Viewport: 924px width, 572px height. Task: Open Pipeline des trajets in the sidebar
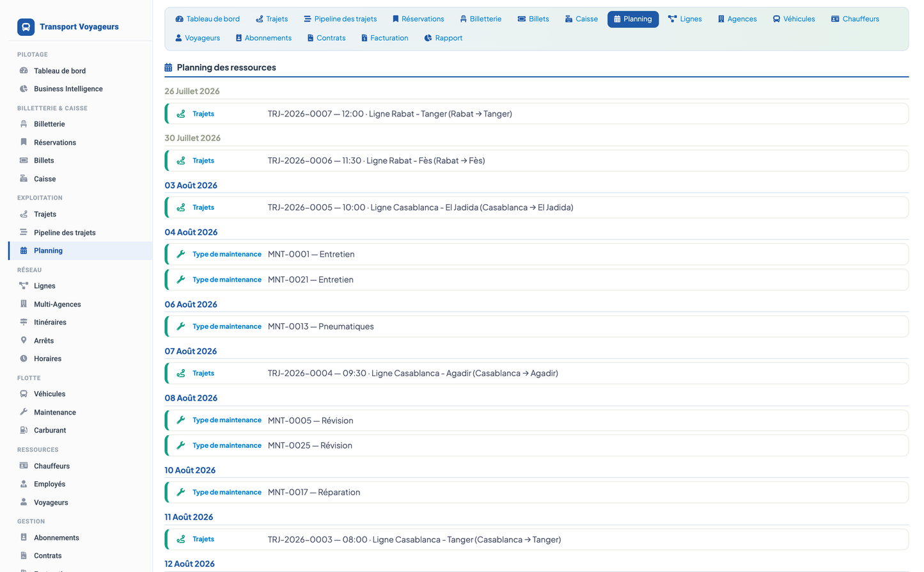(65, 233)
